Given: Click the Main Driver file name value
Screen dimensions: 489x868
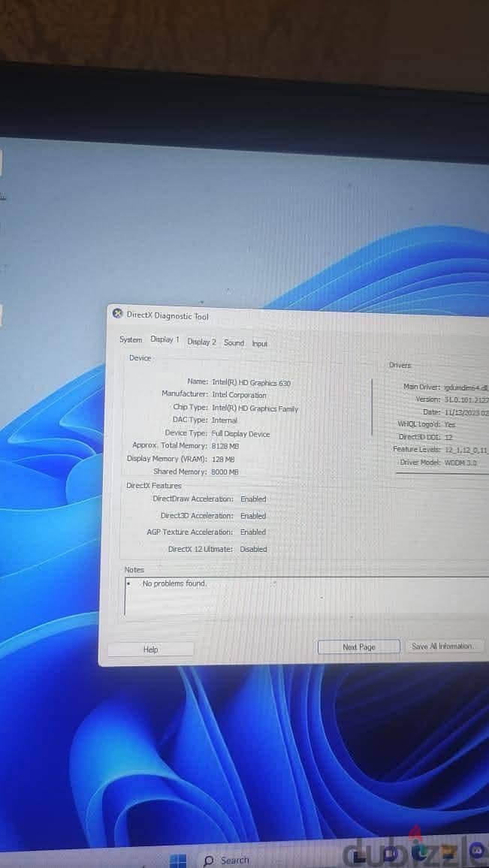Looking at the screenshot, I should click(x=466, y=388).
